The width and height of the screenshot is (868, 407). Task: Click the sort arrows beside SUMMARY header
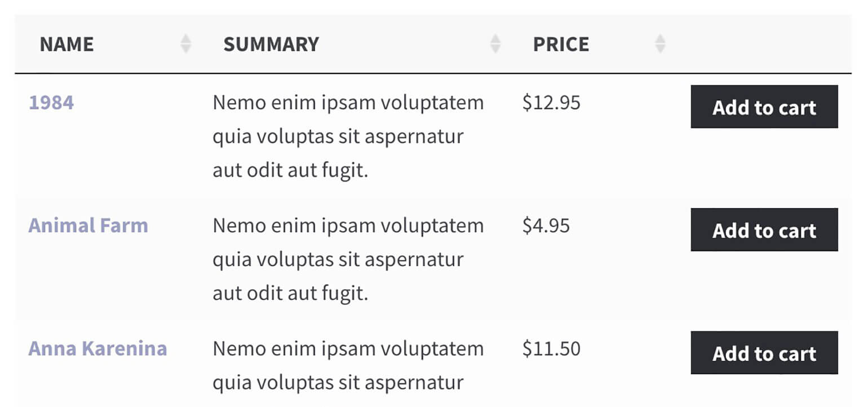[x=495, y=44]
